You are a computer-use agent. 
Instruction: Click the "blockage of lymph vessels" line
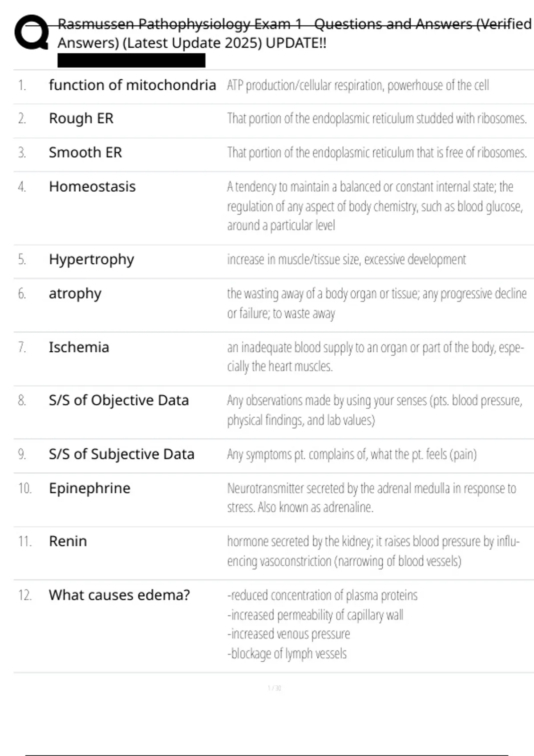tap(287, 654)
